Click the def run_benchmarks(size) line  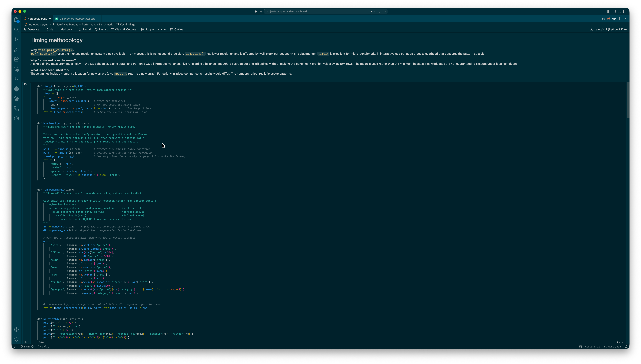[56, 189]
